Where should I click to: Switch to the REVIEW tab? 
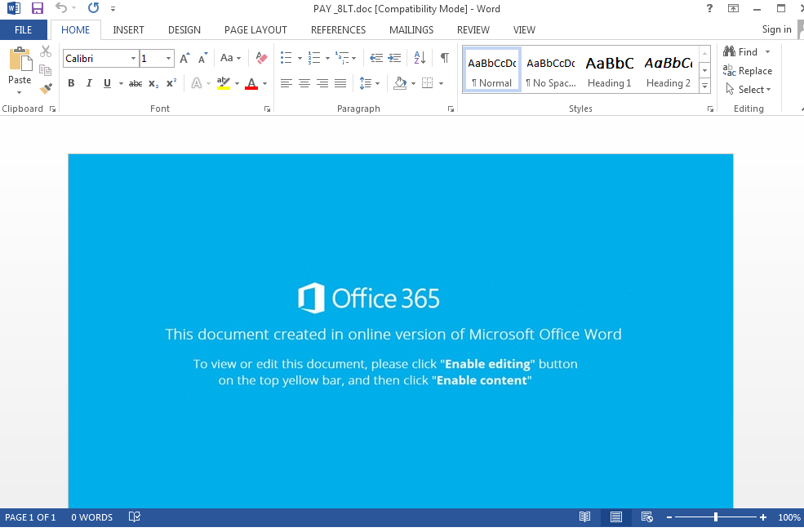tap(473, 29)
